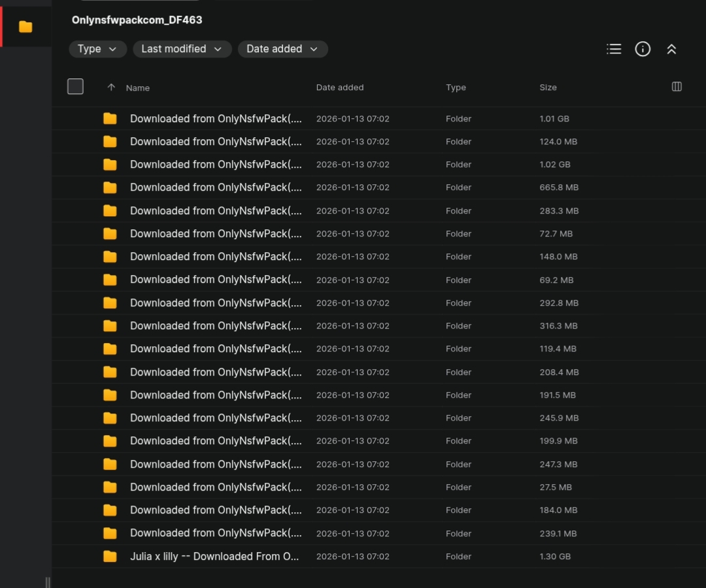706x588 pixels.
Task: Click the sort ascending arrow beside Name
Action: pyautogui.click(x=111, y=88)
